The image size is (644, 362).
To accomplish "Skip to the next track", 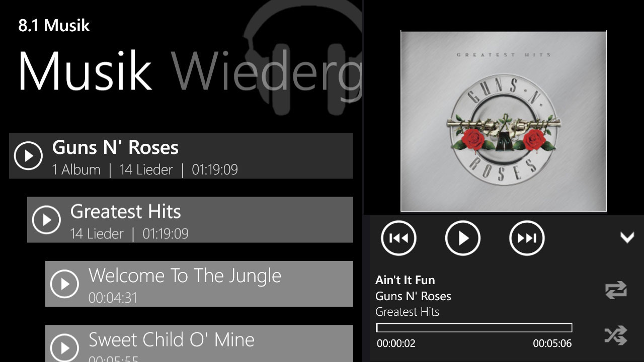I will pyautogui.click(x=527, y=238).
